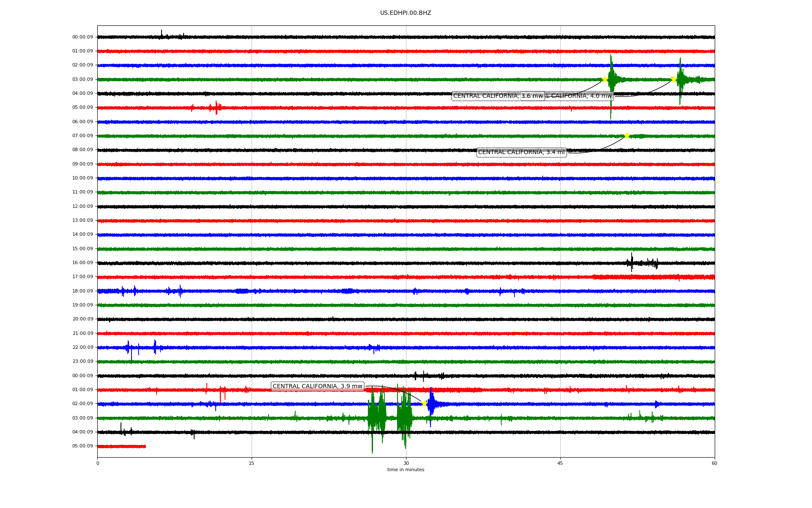Click the CENTRAL CALIFORNIA, 3.9 mw label

click(x=317, y=386)
